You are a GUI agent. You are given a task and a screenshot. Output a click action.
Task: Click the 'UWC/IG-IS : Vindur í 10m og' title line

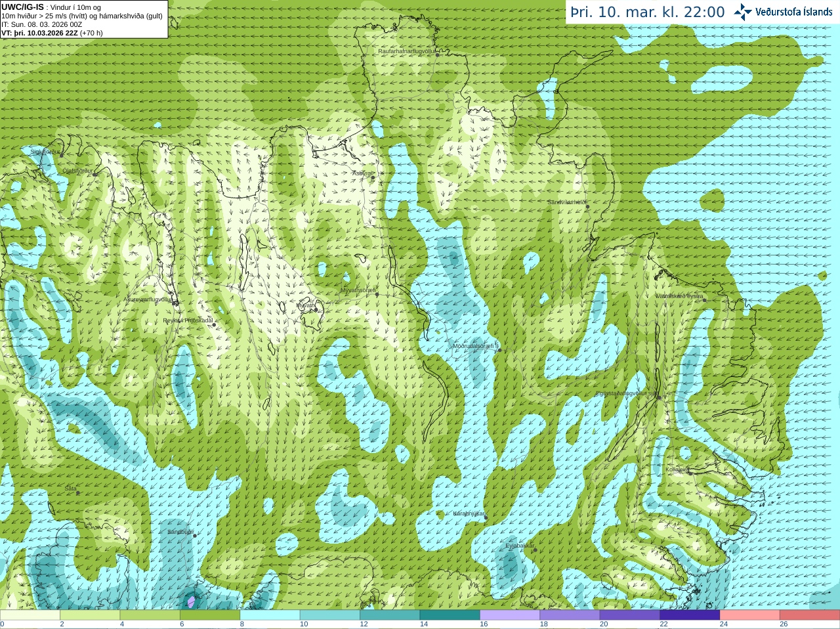click(x=51, y=7)
